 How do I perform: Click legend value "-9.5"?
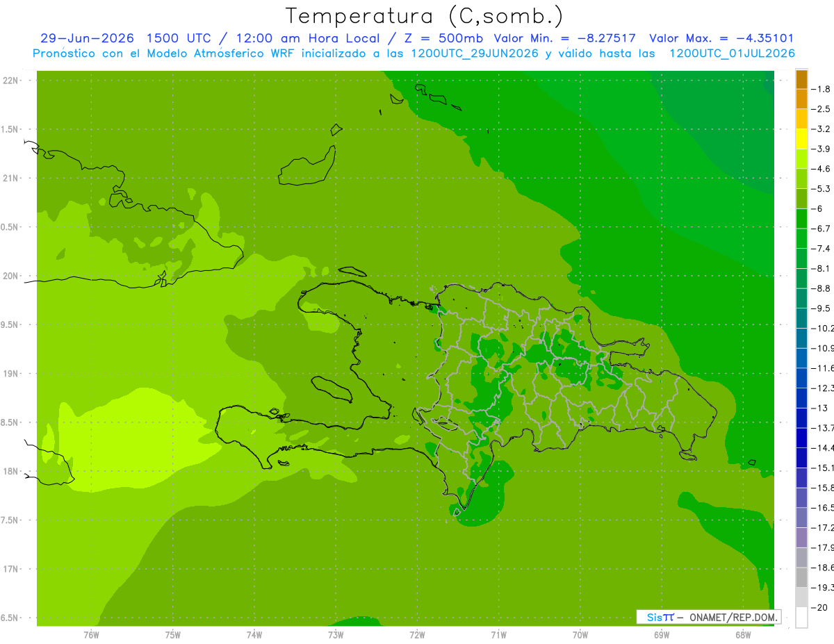pyautogui.click(x=821, y=308)
